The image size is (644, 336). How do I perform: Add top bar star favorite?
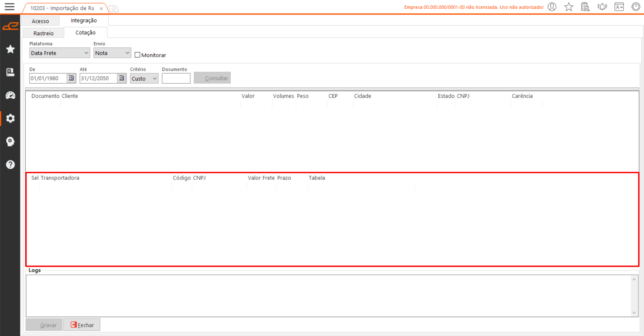568,7
